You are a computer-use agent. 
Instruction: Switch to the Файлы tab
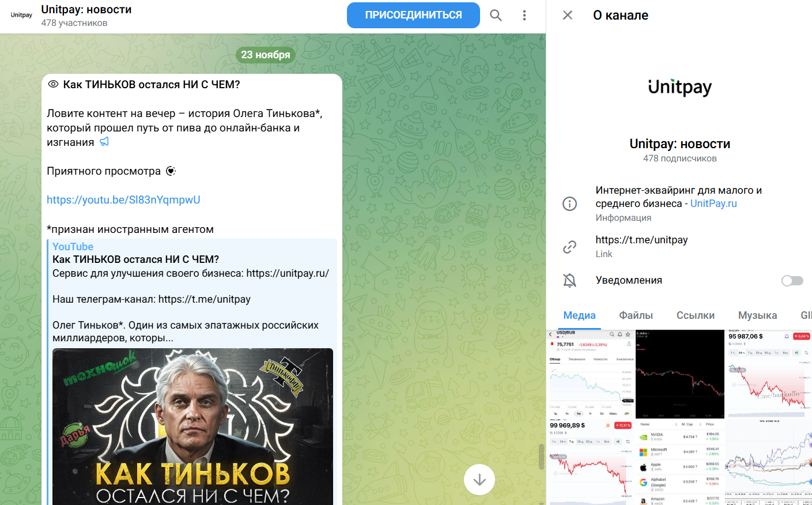(636, 315)
